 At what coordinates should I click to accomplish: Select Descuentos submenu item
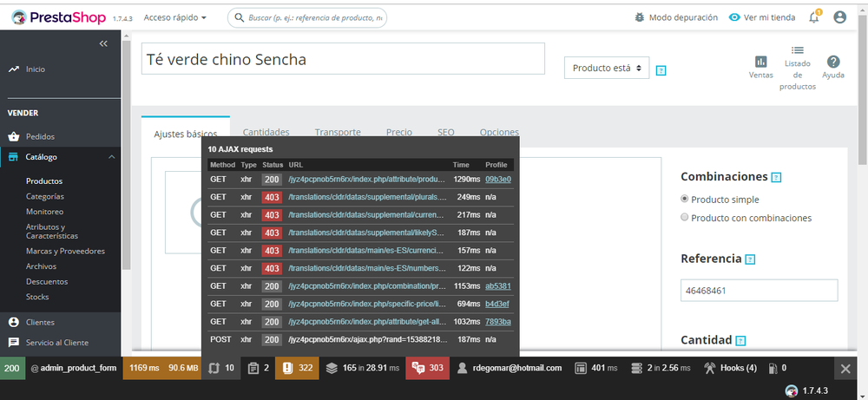47,282
